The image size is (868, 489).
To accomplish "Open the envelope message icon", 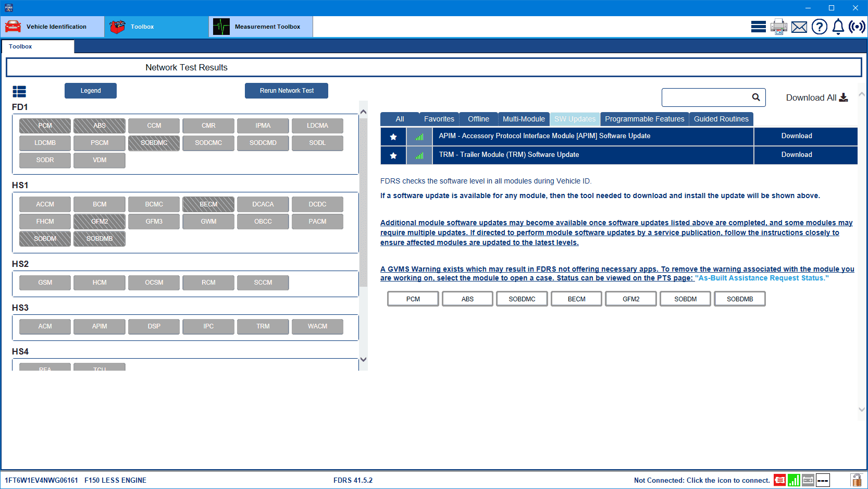I will tap(799, 27).
